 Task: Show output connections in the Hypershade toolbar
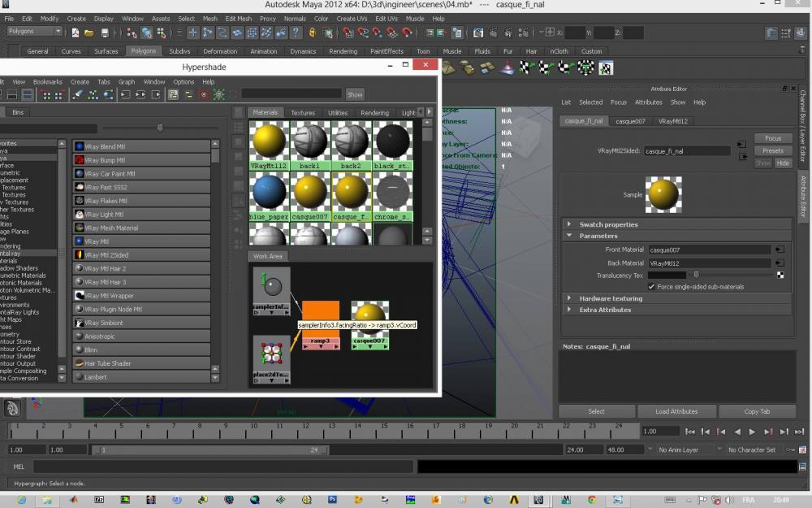[156, 95]
